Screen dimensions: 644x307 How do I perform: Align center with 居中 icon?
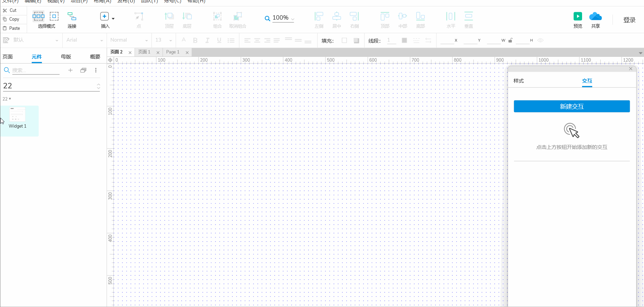click(x=336, y=16)
